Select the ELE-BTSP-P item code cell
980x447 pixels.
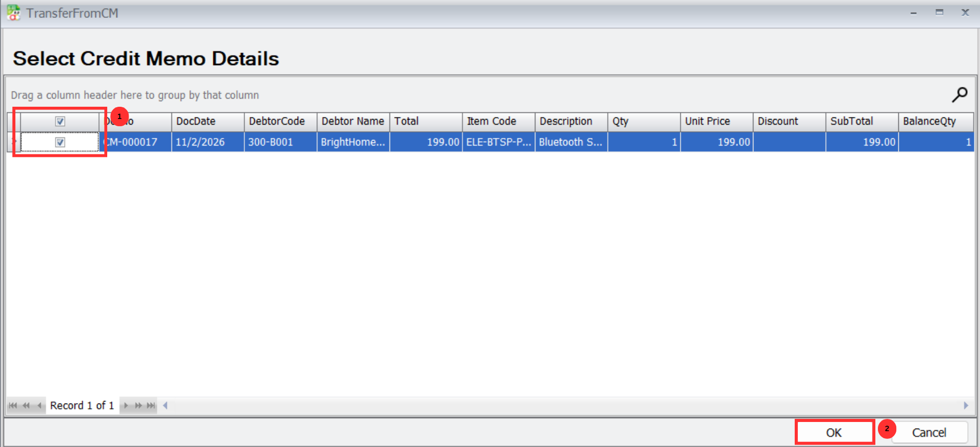point(499,142)
